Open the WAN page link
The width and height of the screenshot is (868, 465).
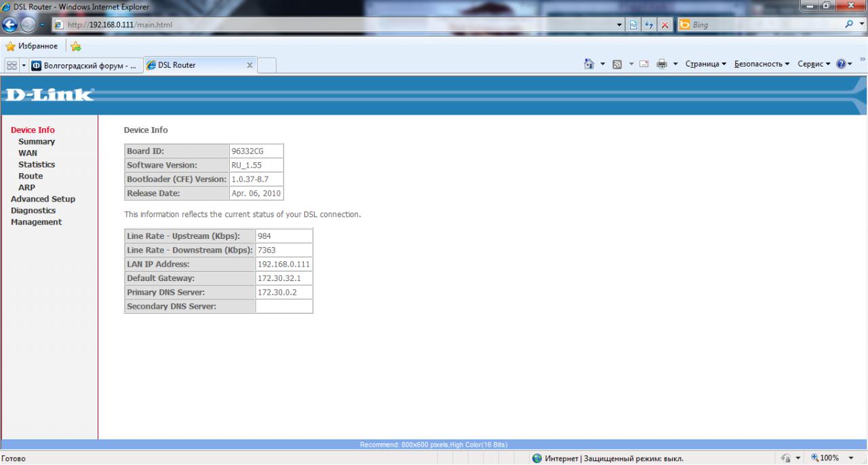(28, 153)
